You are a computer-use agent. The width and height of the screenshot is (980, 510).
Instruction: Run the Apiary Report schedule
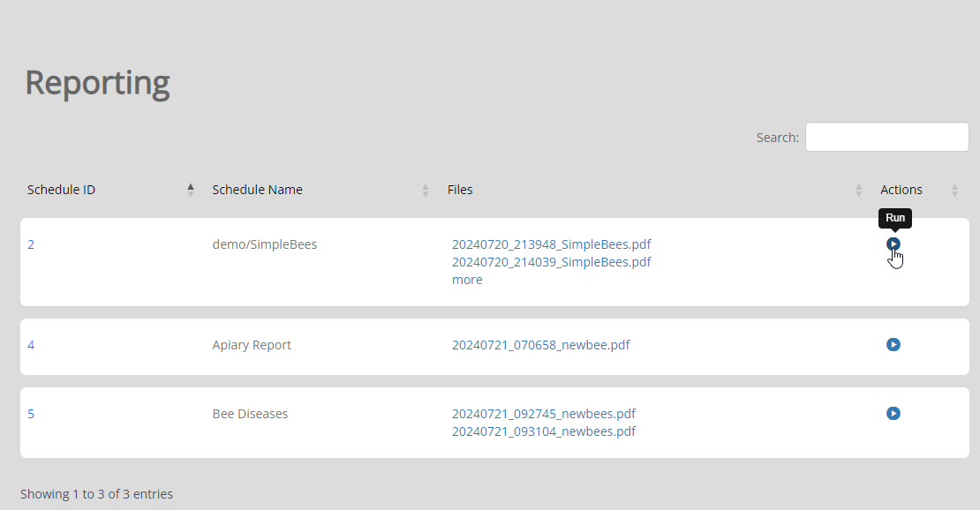pos(893,344)
